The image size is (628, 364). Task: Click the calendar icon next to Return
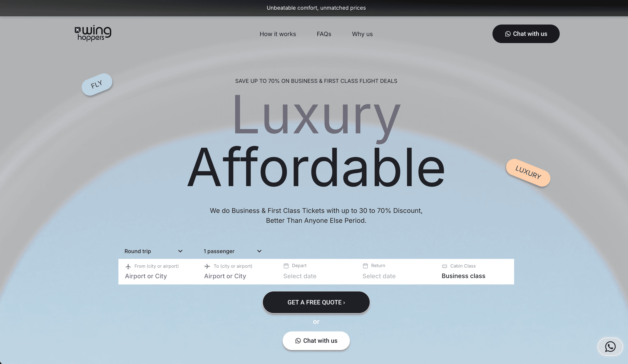[365, 266]
